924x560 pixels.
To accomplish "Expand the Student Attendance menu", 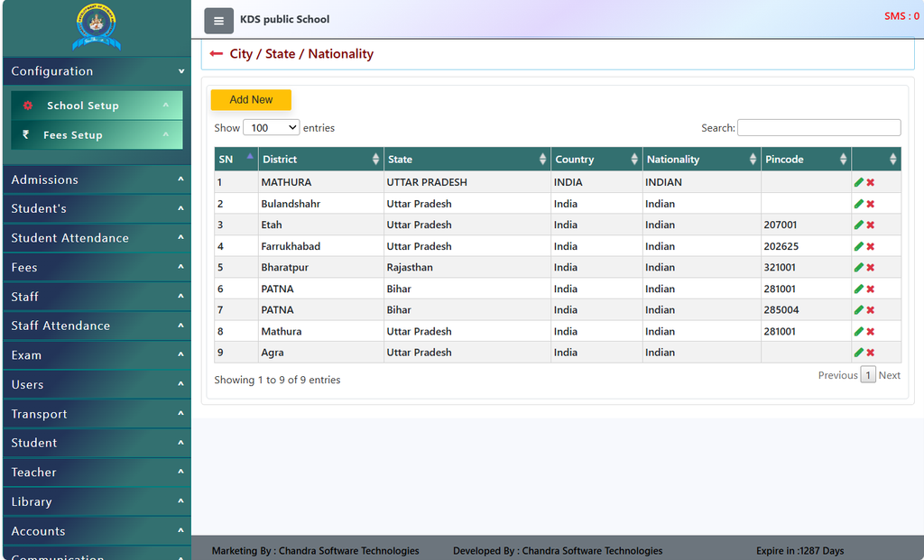I will click(x=97, y=238).
